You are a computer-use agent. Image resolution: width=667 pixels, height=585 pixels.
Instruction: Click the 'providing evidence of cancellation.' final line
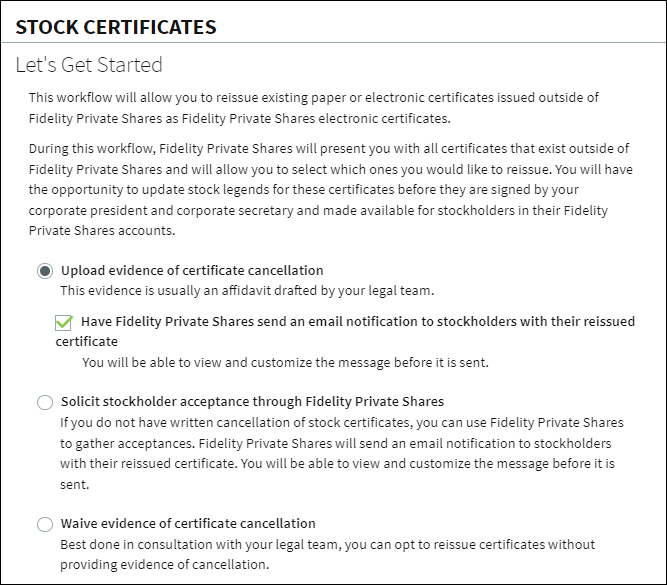tap(164, 565)
